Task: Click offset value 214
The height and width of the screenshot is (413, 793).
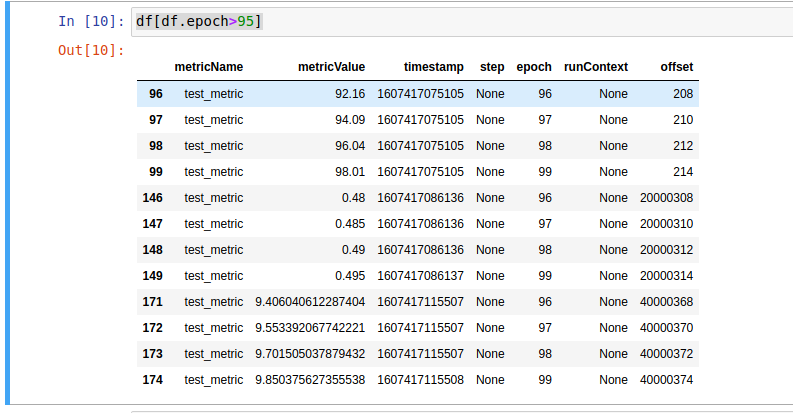Action: pos(683,172)
